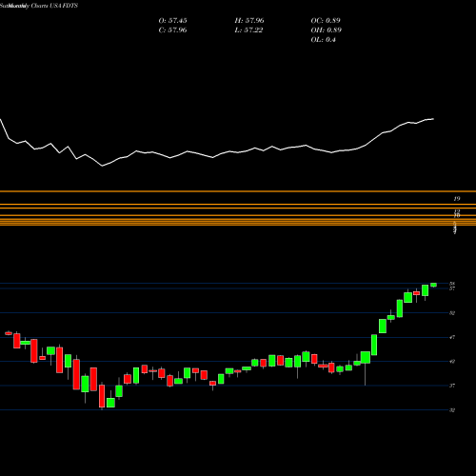Click the 'L: 57.22' low value

click(248, 30)
